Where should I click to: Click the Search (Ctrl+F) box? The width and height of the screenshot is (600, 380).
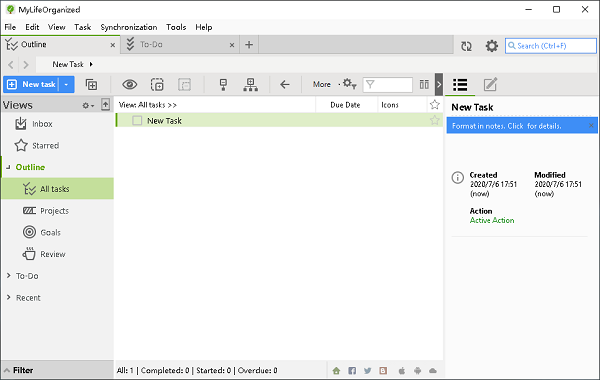pos(551,46)
